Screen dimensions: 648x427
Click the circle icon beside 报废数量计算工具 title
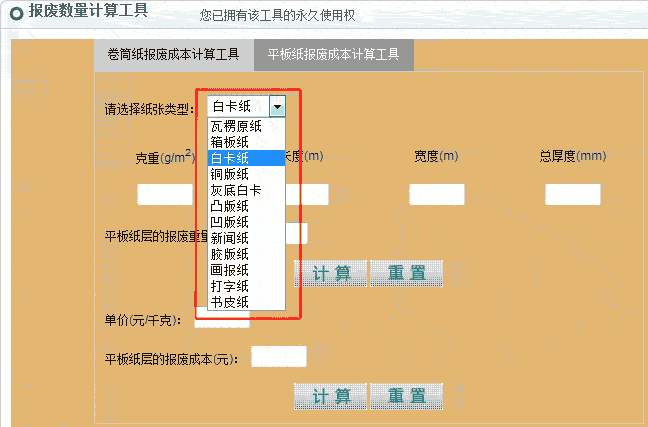tap(16, 14)
